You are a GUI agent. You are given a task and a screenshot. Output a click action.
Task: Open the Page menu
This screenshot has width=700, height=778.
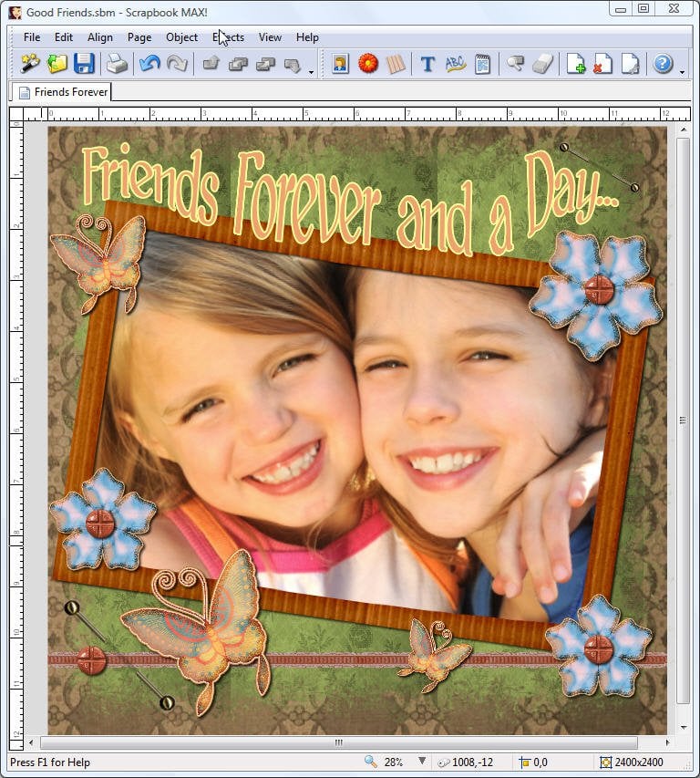click(x=139, y=37)
